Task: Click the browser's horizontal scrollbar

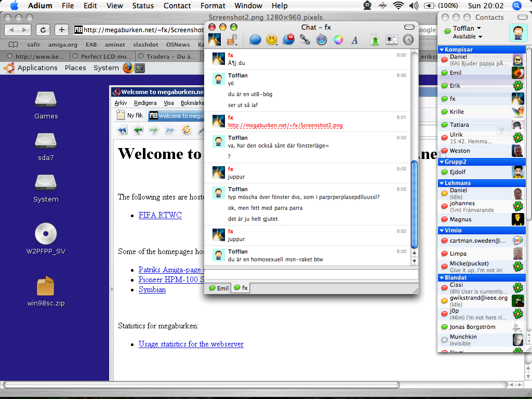Action: point(201,385)
